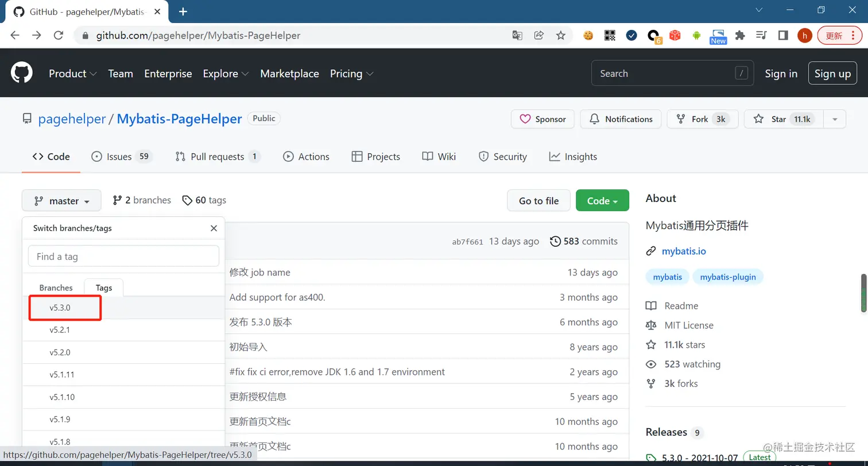Click the browser address bar URL
This screenshot has width=868, height=466.
tap(198, 36)
